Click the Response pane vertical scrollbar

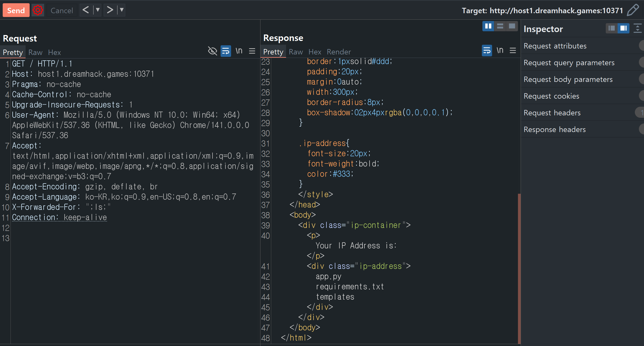(x=519, y=268)
